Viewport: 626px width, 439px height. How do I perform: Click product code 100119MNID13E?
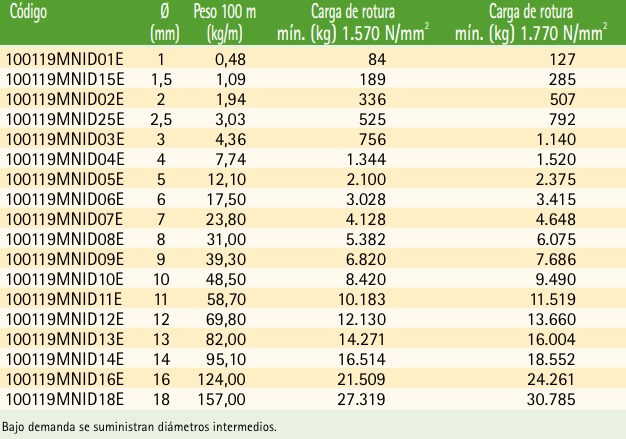[x=65, y=339]
